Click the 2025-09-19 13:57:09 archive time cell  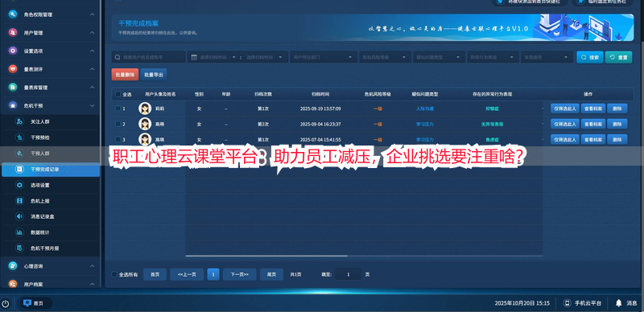point(320,109)
